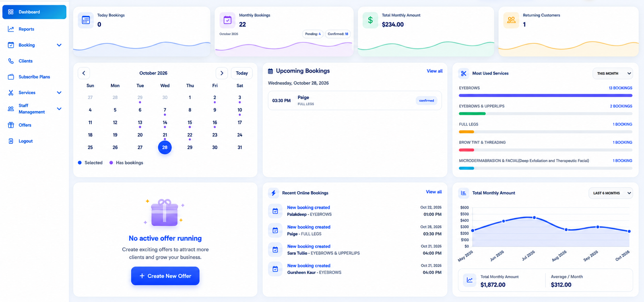Click the Staff Management people icon
Screen dimensions: 644x302
click(x=11, y=109)
